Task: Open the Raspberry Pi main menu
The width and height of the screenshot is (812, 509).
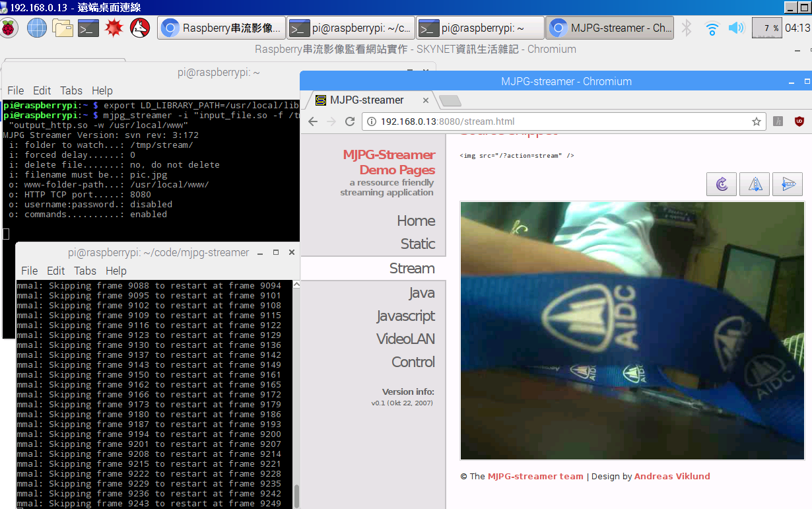Action: 9,28
